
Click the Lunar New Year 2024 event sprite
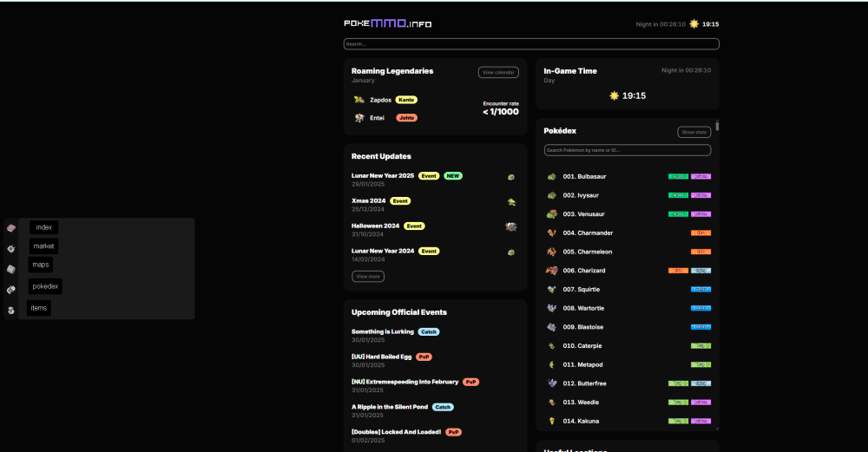[x=511, y=252]
